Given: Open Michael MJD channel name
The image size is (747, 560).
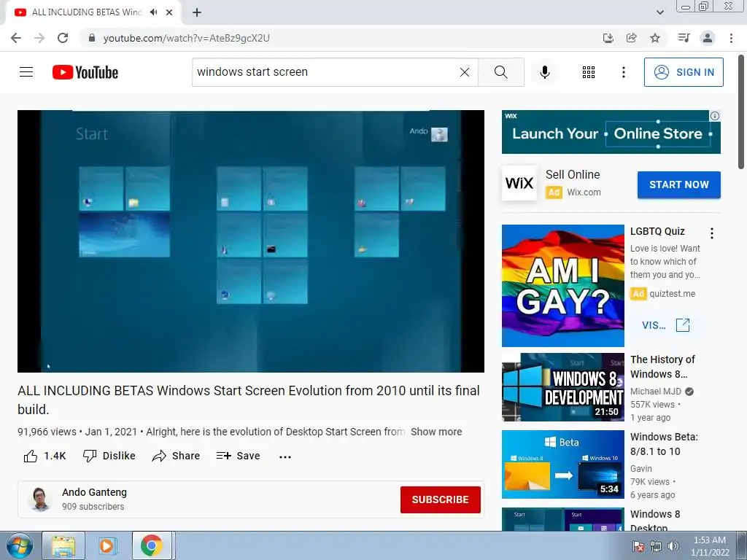Looking at the screenshot, I should pos(656,392).
